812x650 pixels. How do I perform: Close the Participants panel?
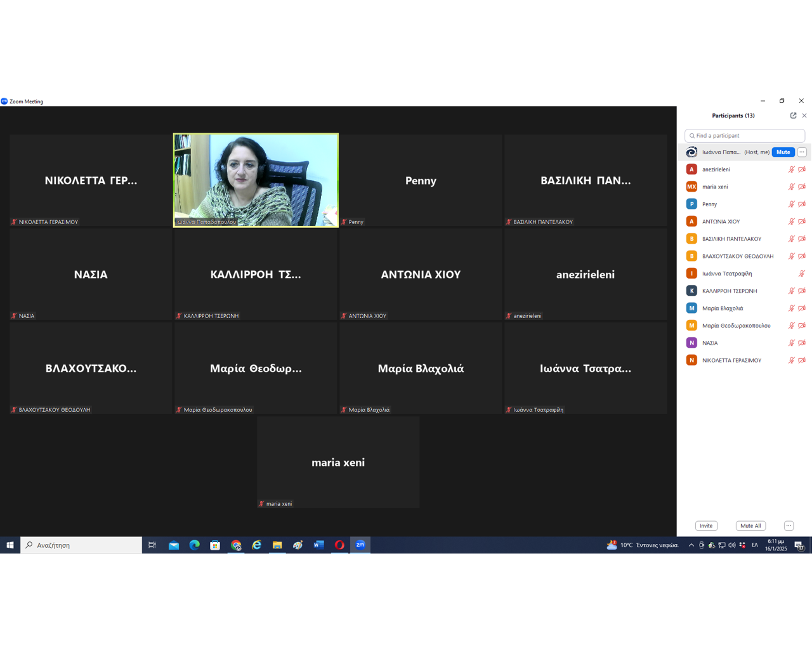804,116
